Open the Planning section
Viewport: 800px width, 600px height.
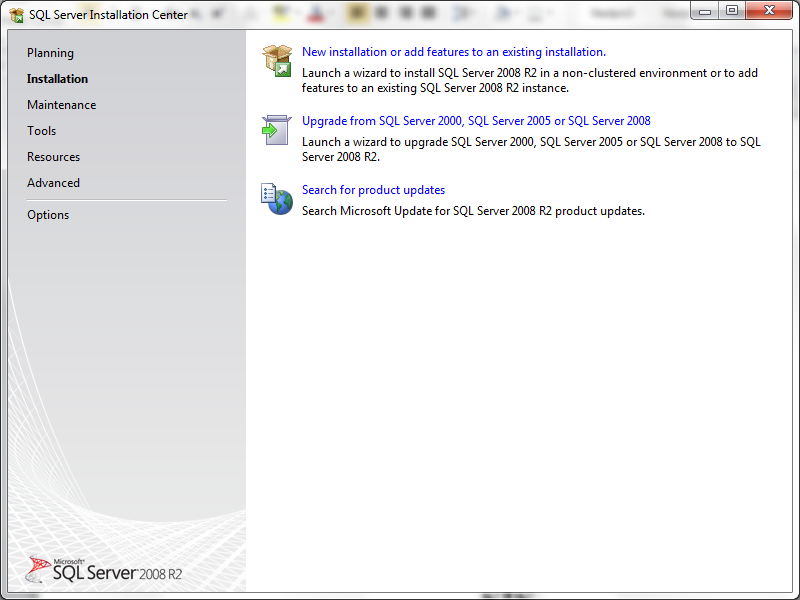tap(51, 53)
